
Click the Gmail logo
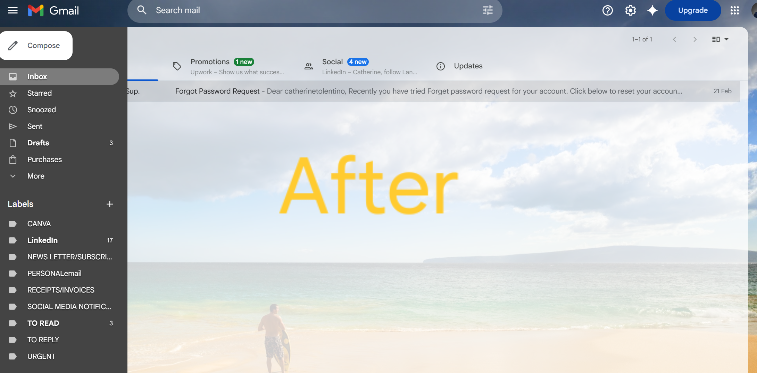coord(53,10)
